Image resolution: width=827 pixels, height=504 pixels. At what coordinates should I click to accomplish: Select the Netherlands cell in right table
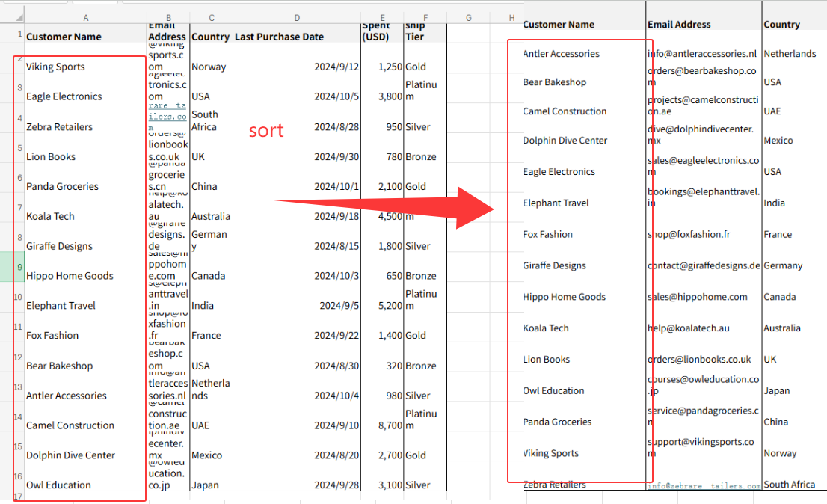(790, 54)
